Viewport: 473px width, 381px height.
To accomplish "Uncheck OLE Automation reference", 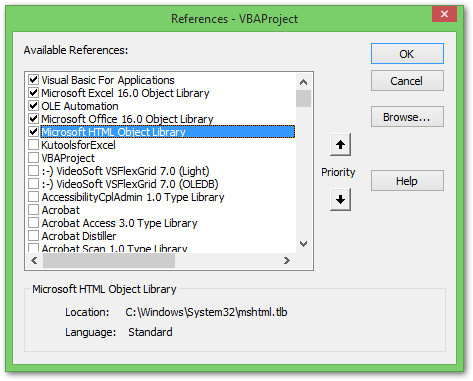I will [x=33, y=106].
